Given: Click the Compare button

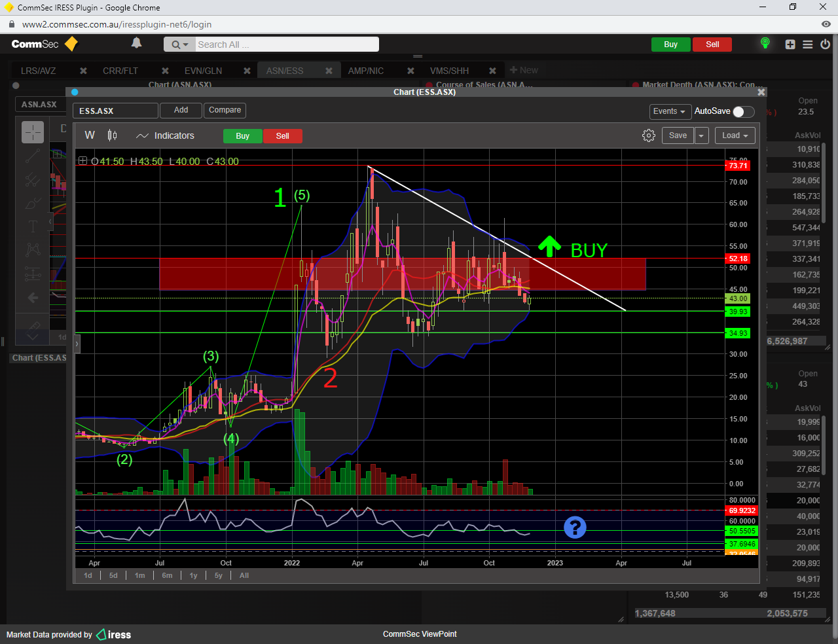Looking at the screenshot, I should [x=225, y=110].
